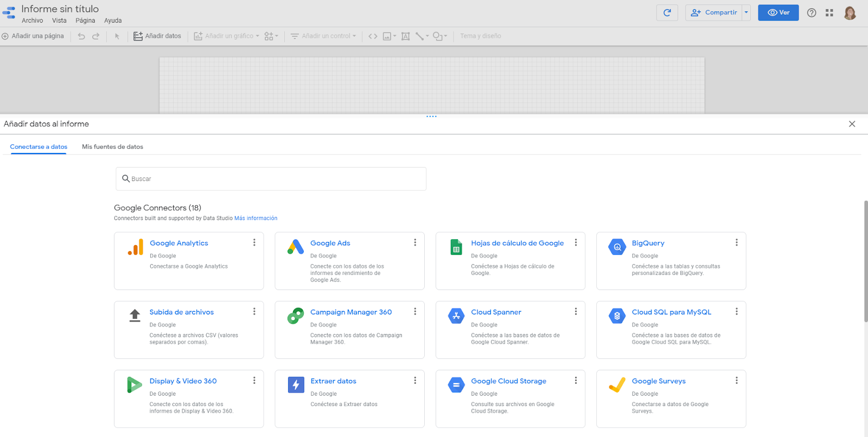
Task: Expand the Compartir dropdown arrow
Action: pyautogui.click(x=746, y=12)
